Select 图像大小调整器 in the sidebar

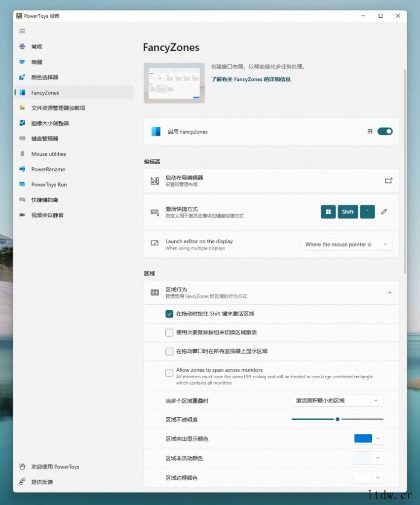point(74,123)
